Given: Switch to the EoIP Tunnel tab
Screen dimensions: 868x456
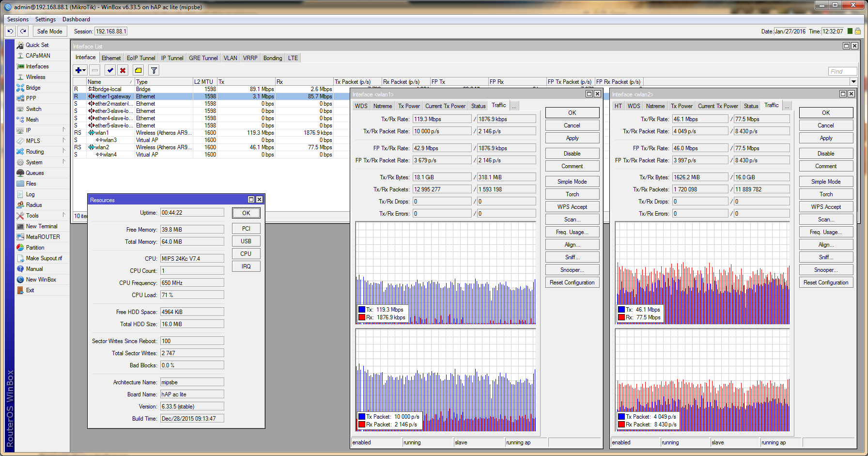Looking at the screenshot, I should 141,58.
